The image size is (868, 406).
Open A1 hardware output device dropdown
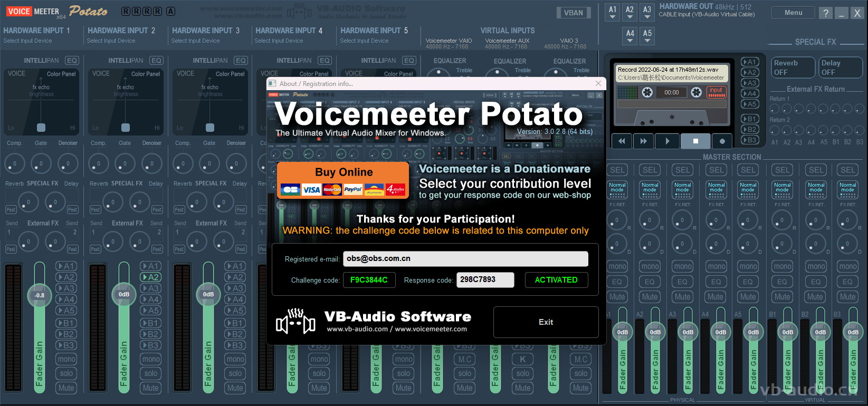(613, 12)
